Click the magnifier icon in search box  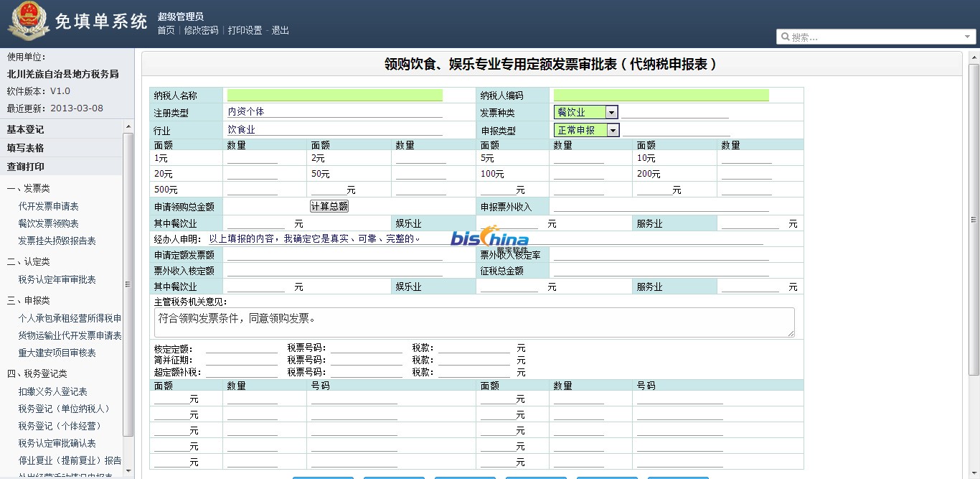coord(786,37)
